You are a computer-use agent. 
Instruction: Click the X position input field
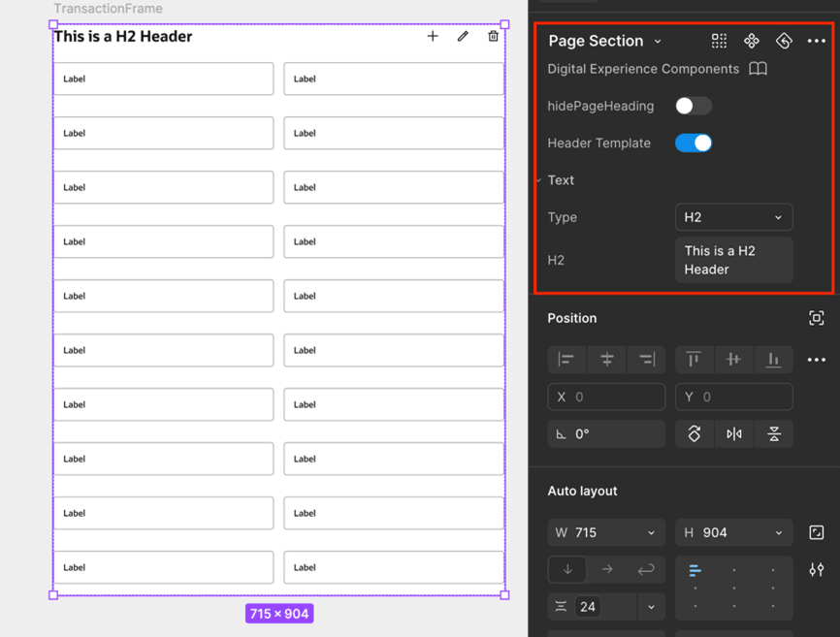[x=606, y=397]
